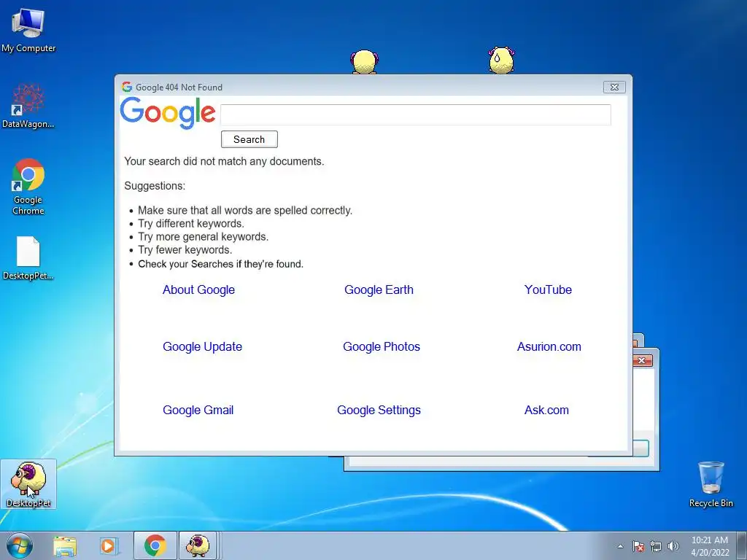Open the Google Update link
747x560 pixels.
coord(203,346)
